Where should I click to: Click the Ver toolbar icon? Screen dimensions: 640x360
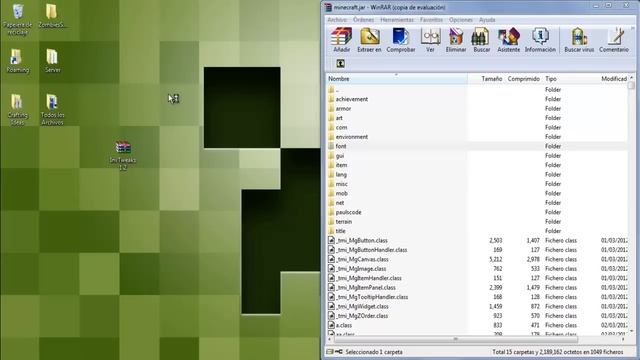(430, 40)
